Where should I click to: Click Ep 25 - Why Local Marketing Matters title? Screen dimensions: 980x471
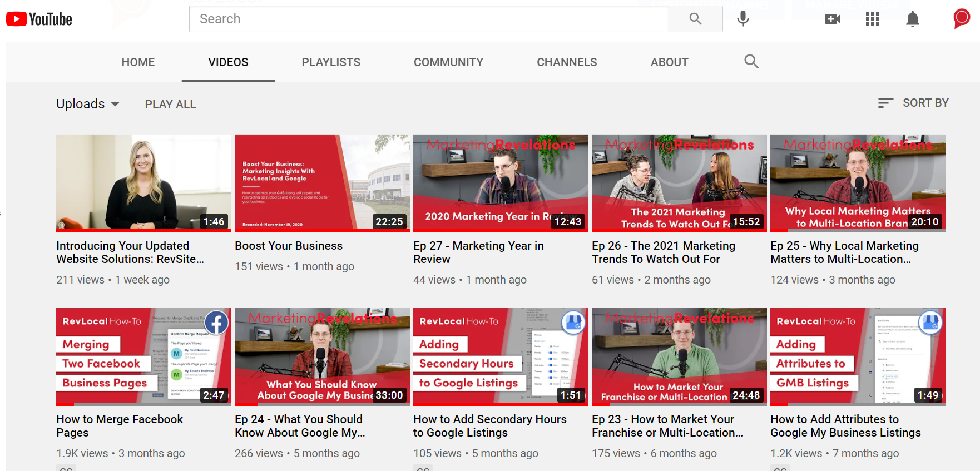tap(844, 252)
